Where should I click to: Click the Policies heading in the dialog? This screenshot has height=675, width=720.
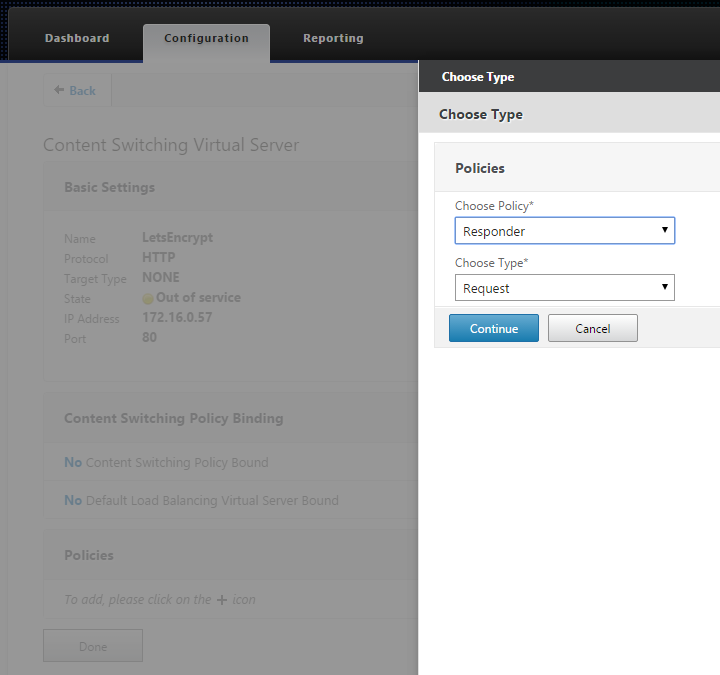pos(480,168)
